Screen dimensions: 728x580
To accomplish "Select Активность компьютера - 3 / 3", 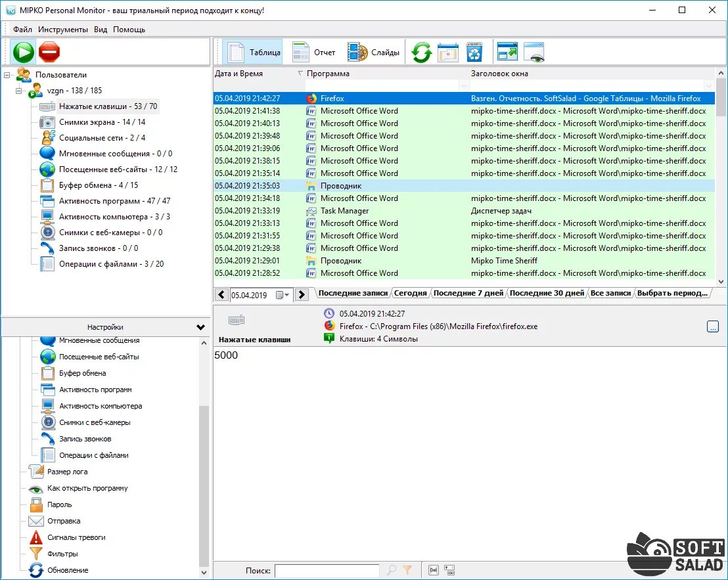I will 114,217.
